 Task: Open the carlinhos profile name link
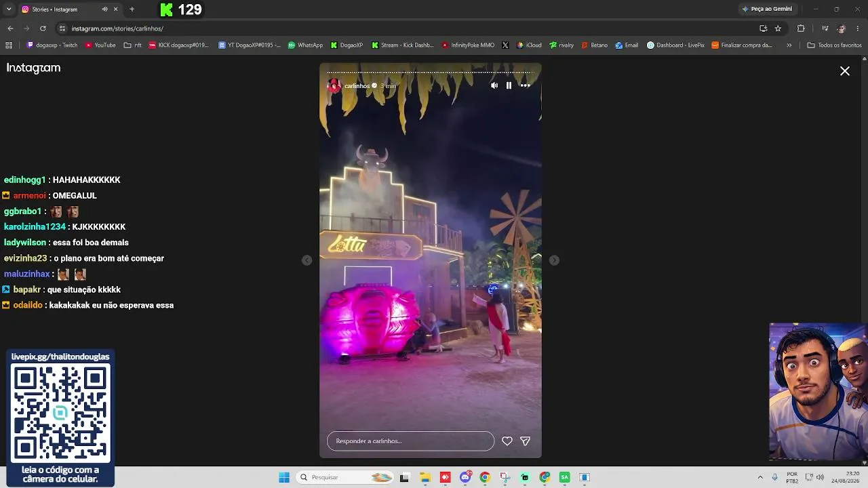pyautogui.click(x=357, y=86)
